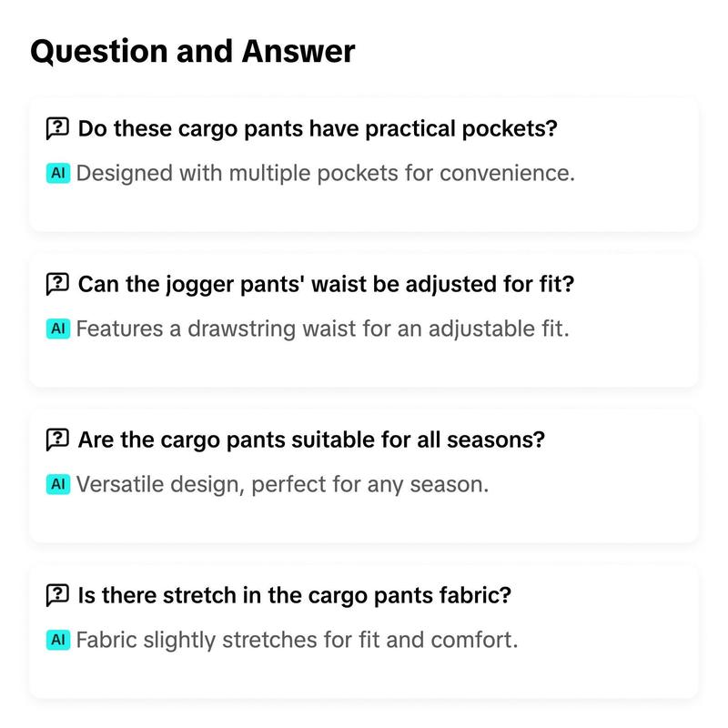
Task: Open 'Is there stretch in the cargo pants fabric?'
Action: tap(294, 595)
